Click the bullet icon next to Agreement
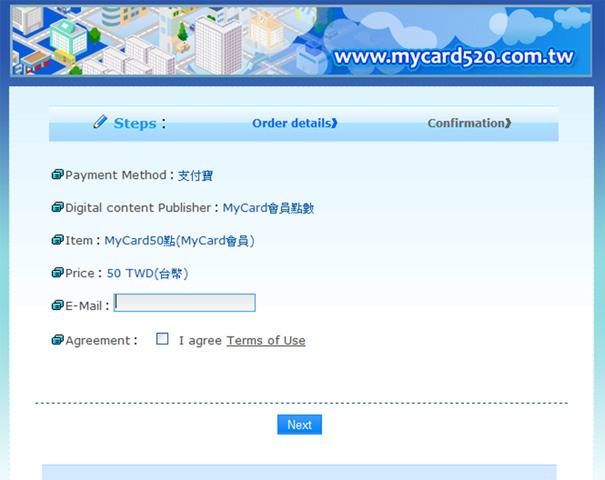Image resolution: width=605 pixels, height=480 pixels. click(57, 340)
